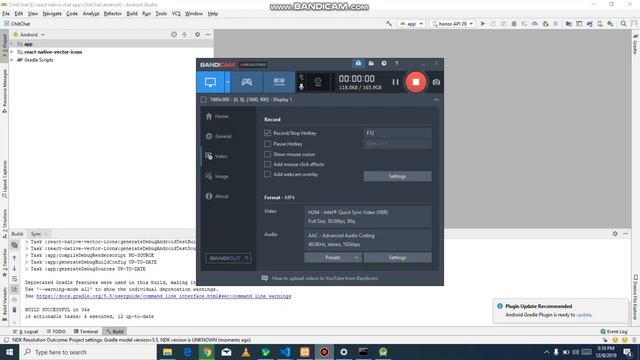This screenshot has height=360, width=640.
Task: Open Gradle docs command line warnings link
Action: tap(164, 296)
